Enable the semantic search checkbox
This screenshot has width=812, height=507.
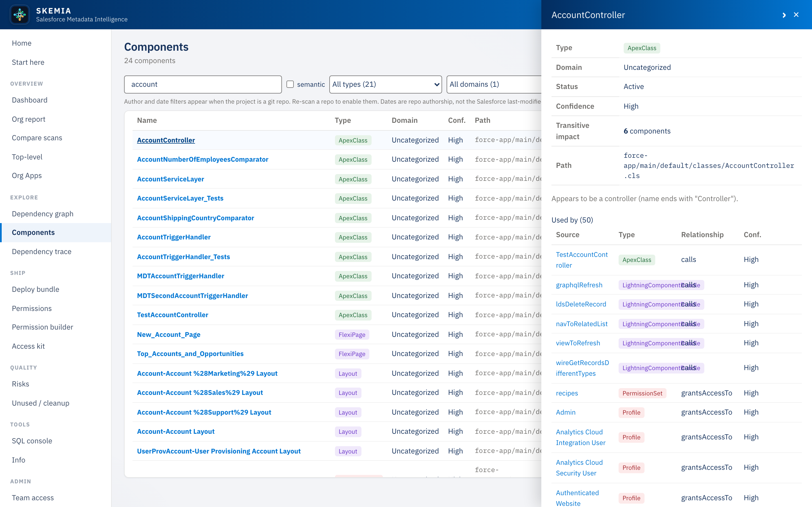coord(290,84)
